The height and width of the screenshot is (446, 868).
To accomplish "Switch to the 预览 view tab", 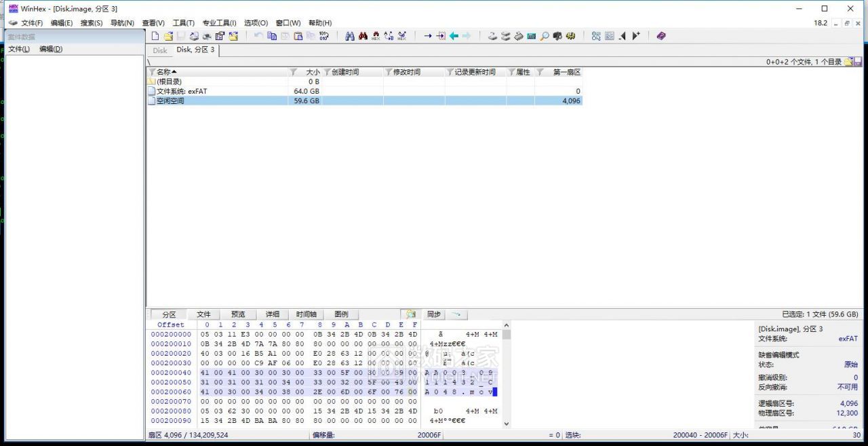I will [238, 314].
